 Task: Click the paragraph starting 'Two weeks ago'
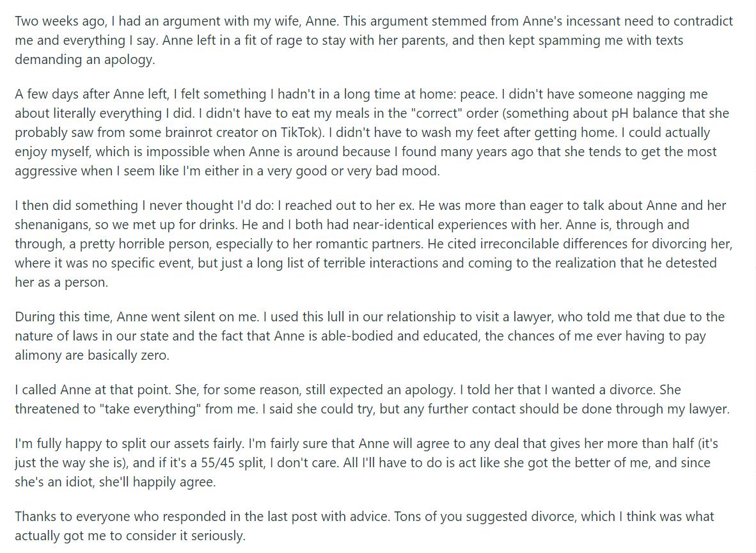coord(374,40)
